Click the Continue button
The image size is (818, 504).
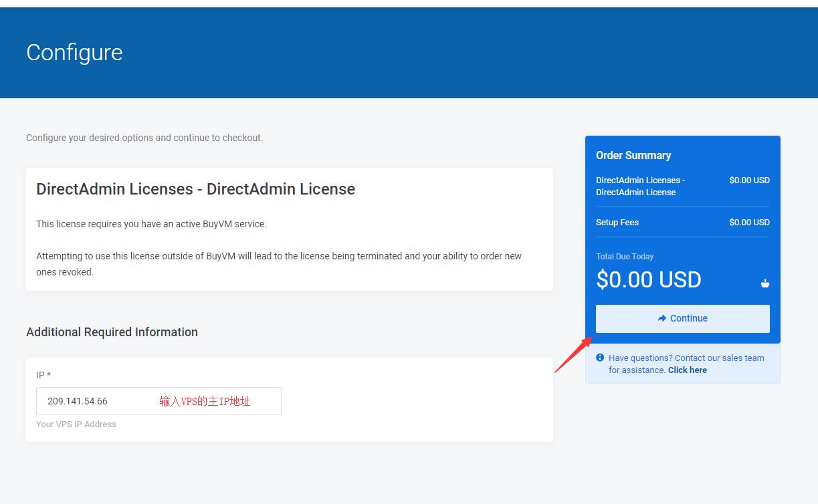pos(682,319)
